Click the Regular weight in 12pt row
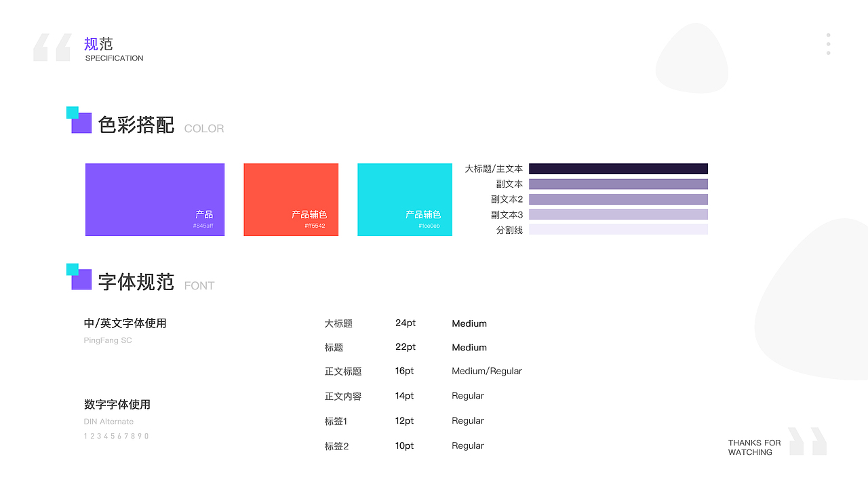The image size is (868, 482). [x=468, y=421]
